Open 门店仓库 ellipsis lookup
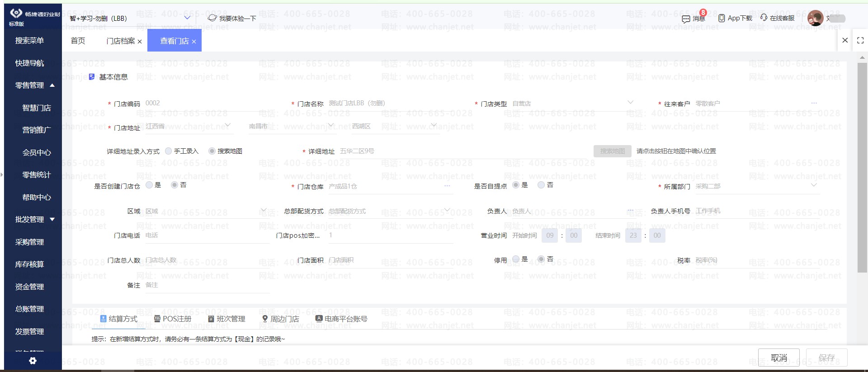Viewport: 868px width, 372px height. click(x=447, y=186)
